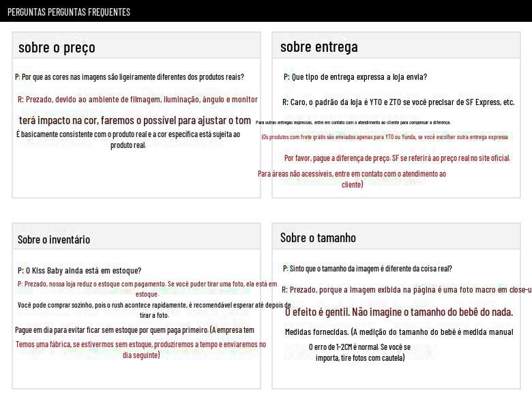Screen dimensions: 532x397
Task: Select the line "O efeito é gentil"
Action: 398,312
